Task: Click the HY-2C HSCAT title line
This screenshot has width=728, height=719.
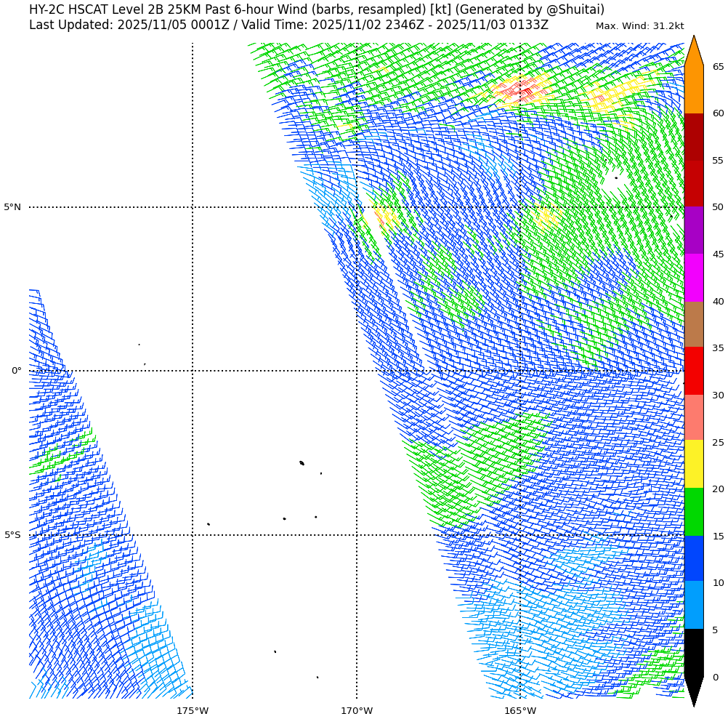Action: pos(316,9)
